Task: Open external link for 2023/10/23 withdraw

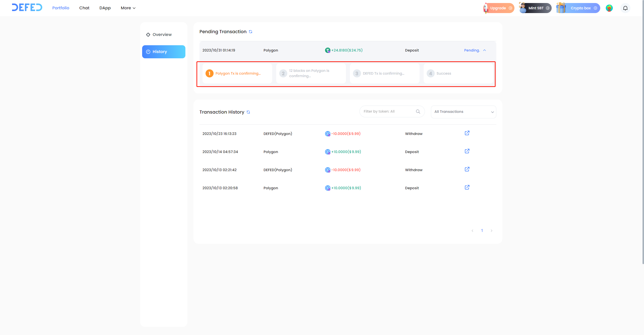Action: click(x=467, y=133)
